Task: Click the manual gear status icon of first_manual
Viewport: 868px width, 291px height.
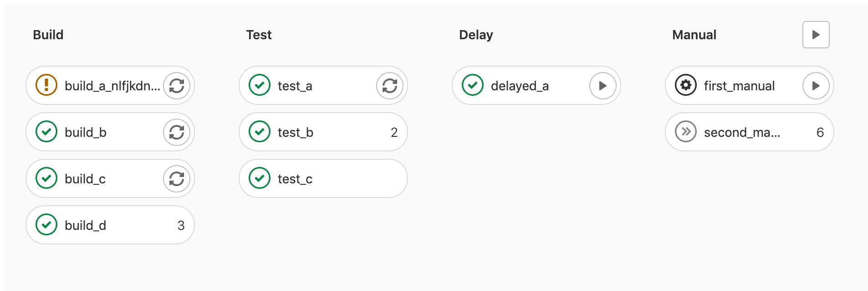Action: click(x=686, y=85)
